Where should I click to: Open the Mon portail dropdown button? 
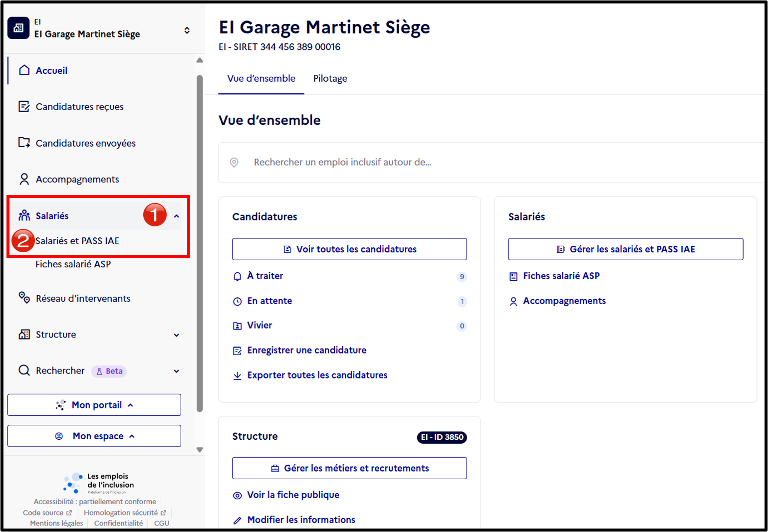(94, 405)
